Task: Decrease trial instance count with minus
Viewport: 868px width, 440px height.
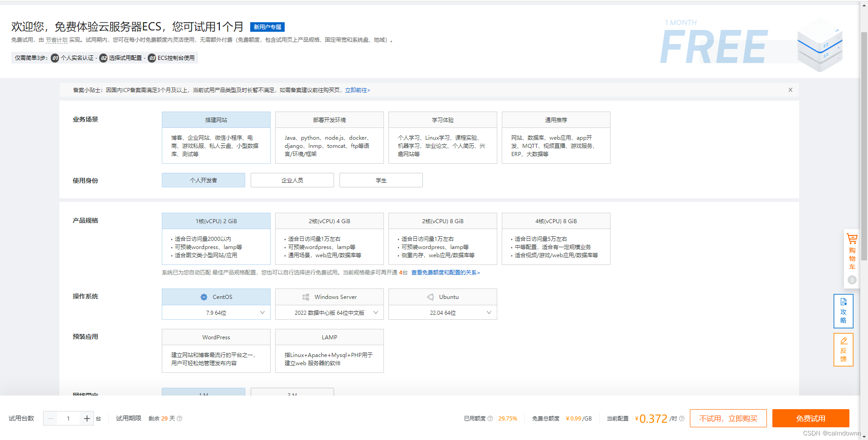Action: [50, 418]
